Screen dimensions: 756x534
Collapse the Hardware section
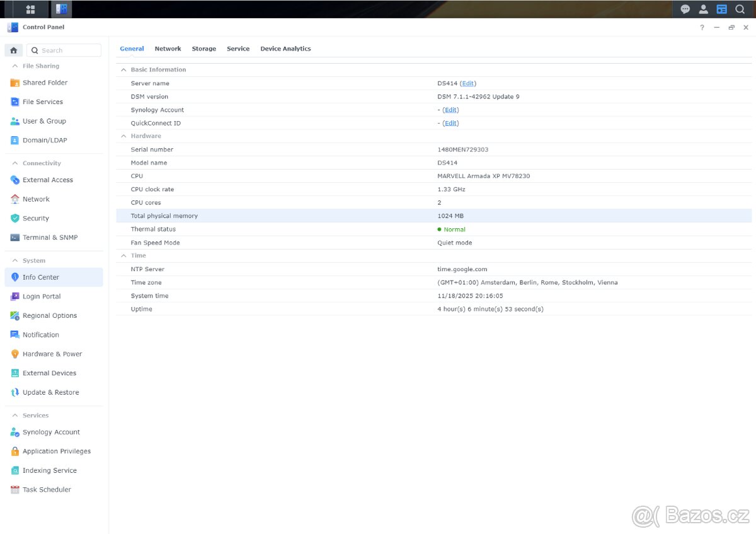123,136
